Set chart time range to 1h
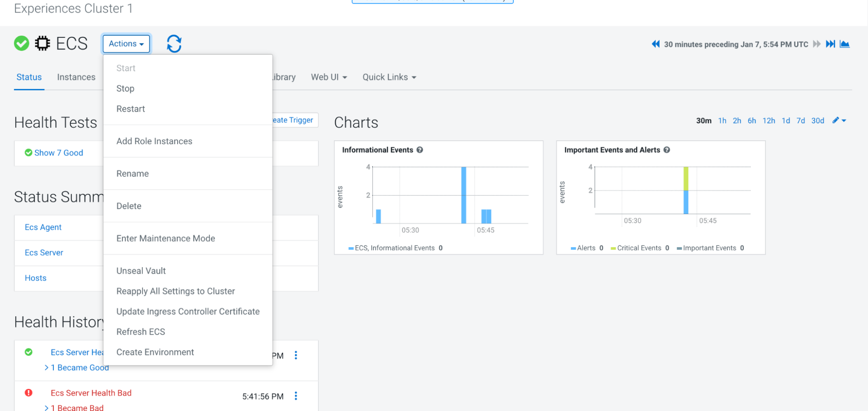 (x=722, y=121)
